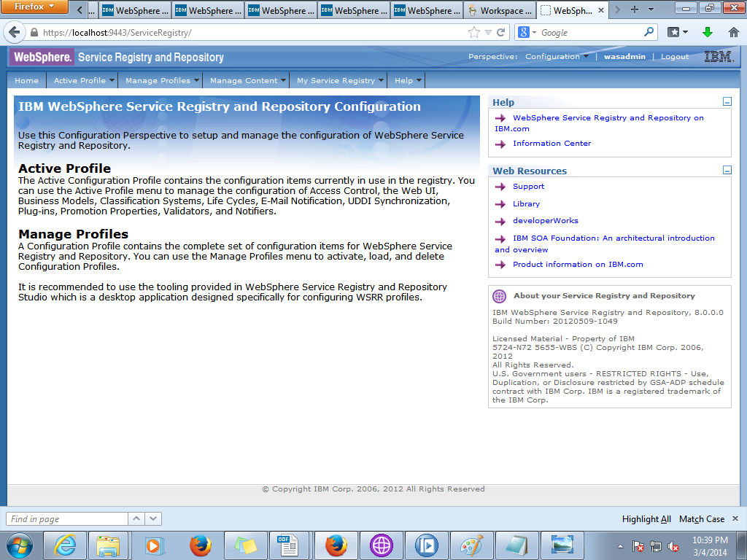Click the search magnifier icon
Viewport: 747px width, 560px height.
(x=649, y=32)
